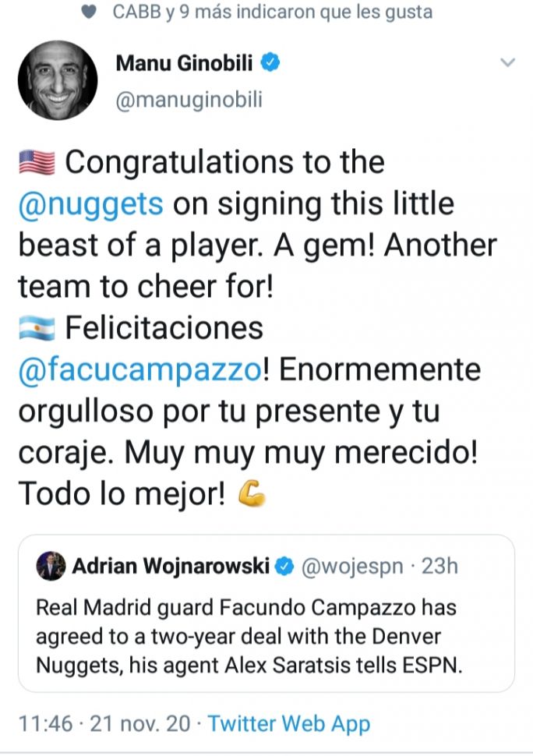Open the quoted tweet about Campazzo
Screen dimensions: 533x756
[x=265, y=636]
